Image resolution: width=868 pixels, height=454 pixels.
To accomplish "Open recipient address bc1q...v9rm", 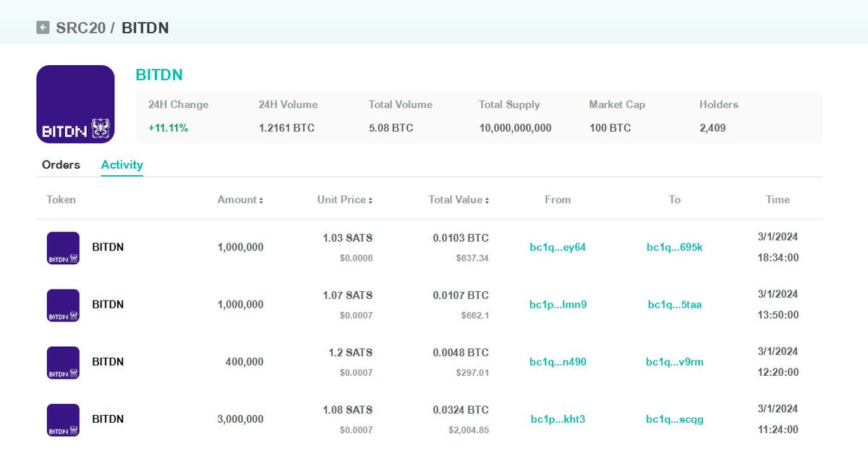I will 675,362.
